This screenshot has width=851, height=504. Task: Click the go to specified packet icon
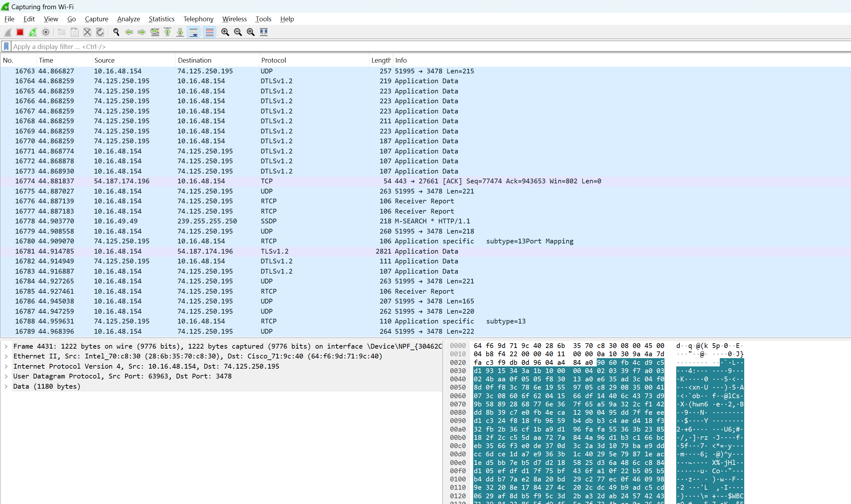coord(155,32)
